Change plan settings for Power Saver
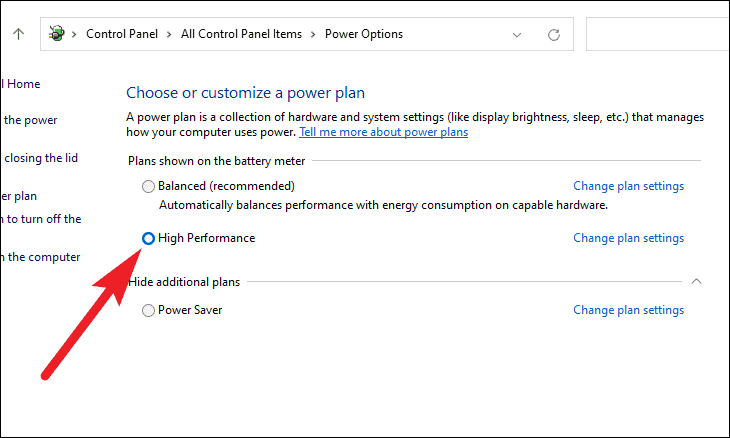Viewport: 730px width, 438px height. pos(629,310)
